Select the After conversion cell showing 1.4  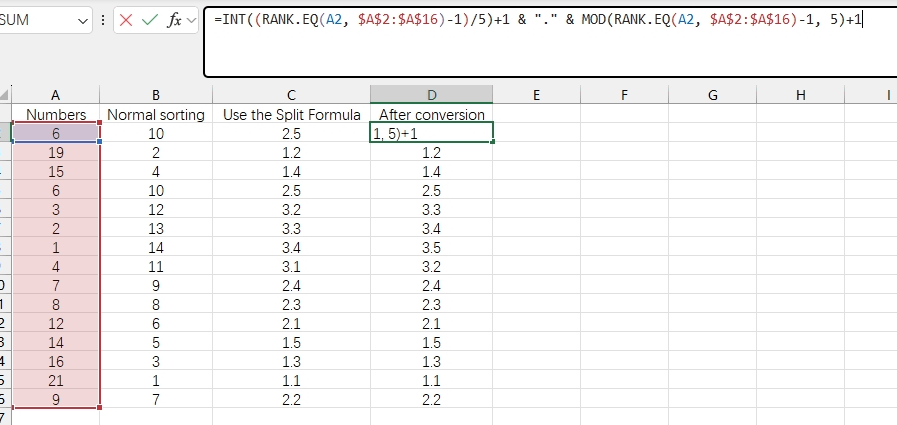click(431, 172)
